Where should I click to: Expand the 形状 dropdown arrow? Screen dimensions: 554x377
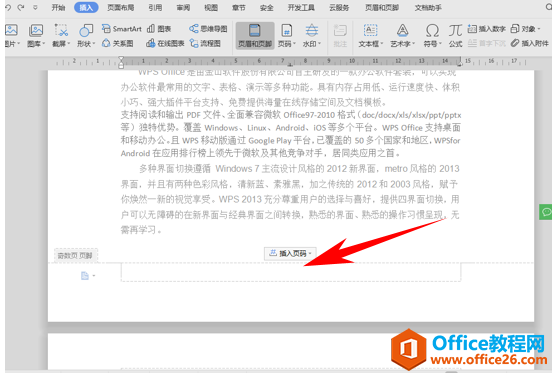pyautogui.click(x=94, y=44)
